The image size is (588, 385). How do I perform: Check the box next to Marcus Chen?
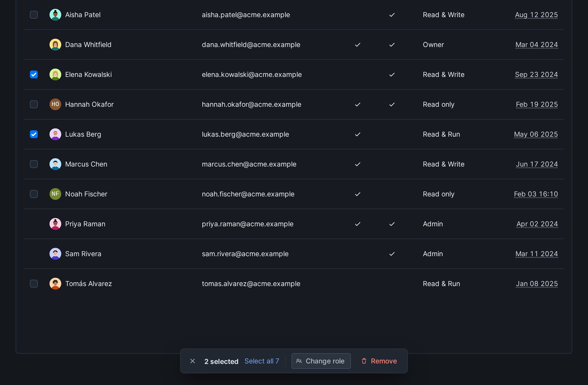click(34, 164)
